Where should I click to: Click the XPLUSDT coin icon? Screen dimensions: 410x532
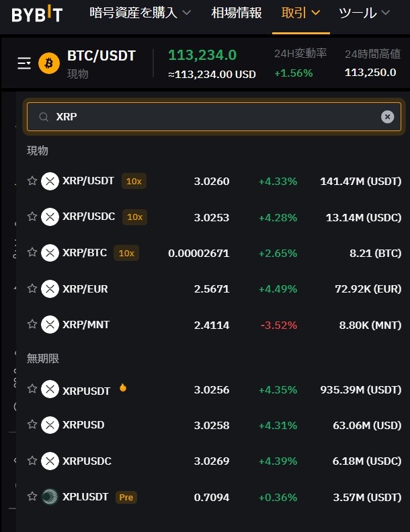click(x=50, y=497)
